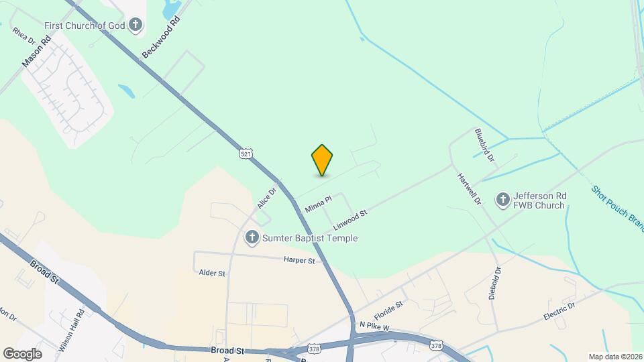Screen dimensions: 644x362
Task: Click the Shot Pouch Branch stream label
Action: 617,208
